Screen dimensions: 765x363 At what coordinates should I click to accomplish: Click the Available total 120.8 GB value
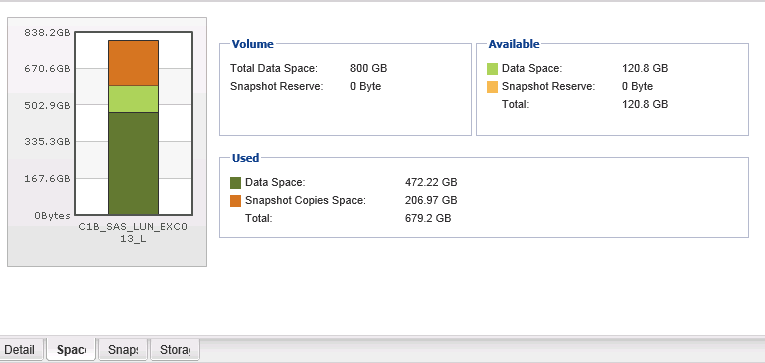coord(645,104)
